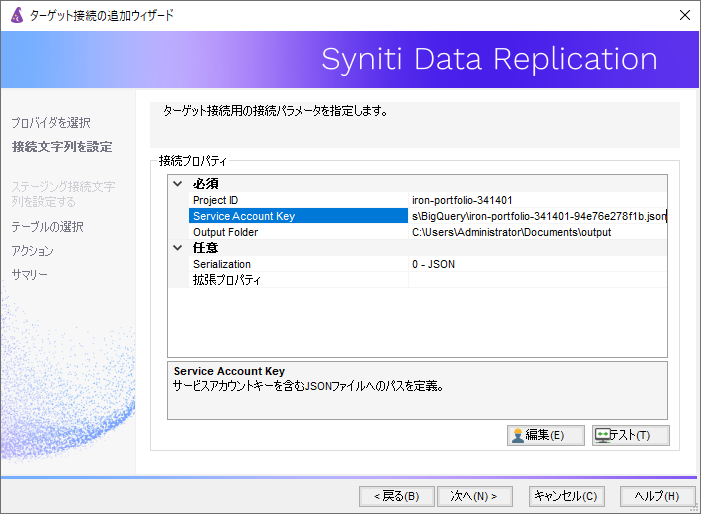Select the プロバイダを選択 wizard step
This screenshot has height=514, width=701.
click(51, 122)
